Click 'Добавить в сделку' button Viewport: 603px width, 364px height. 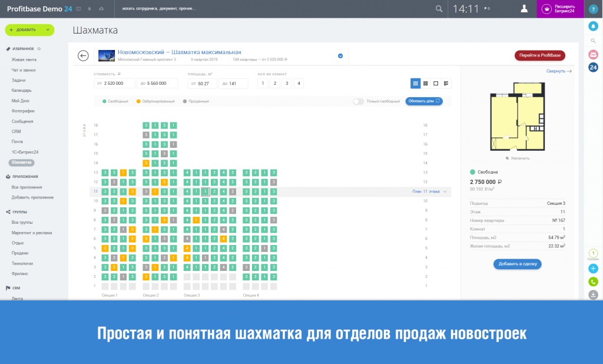[517, 264]
